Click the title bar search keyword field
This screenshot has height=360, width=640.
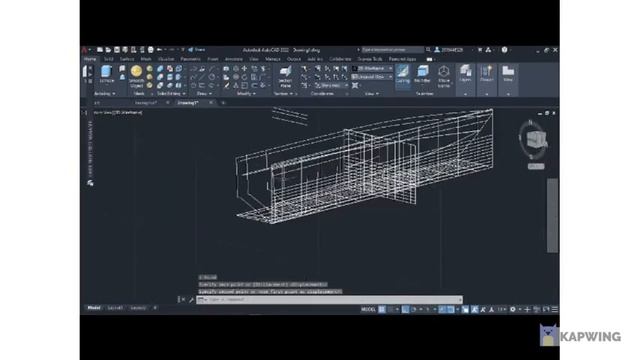(392, 50)
